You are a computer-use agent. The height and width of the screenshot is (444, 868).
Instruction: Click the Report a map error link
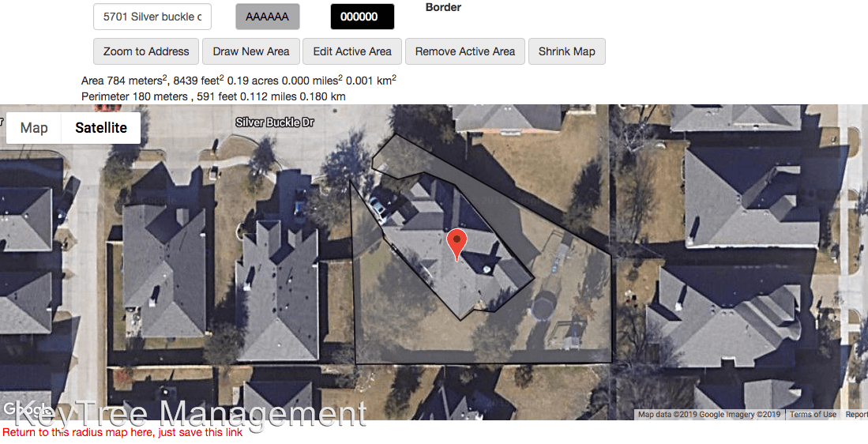click(856, 414)
